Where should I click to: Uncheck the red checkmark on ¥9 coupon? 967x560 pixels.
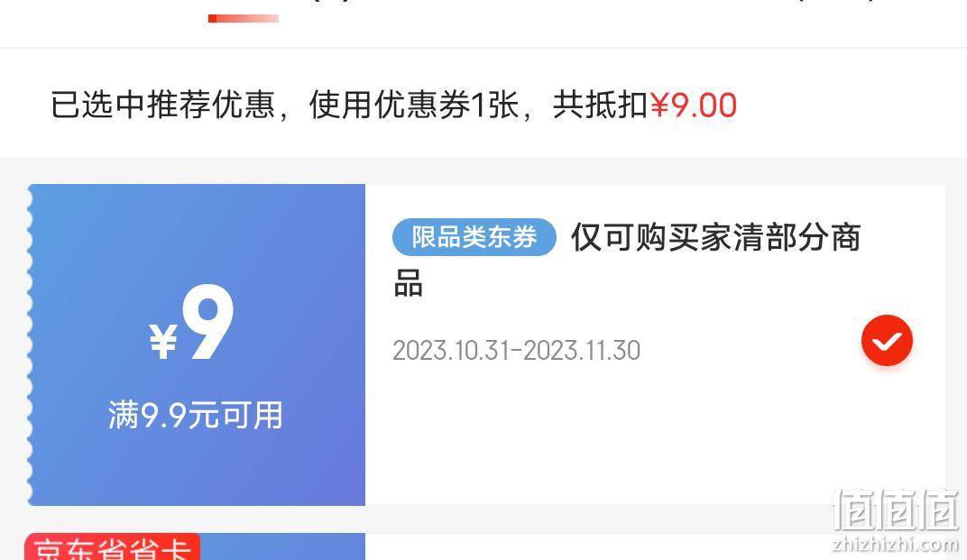[x=887, y=341]
